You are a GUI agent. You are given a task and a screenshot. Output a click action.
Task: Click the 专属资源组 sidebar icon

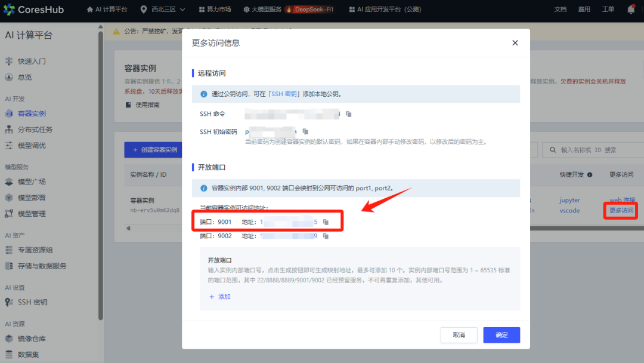[9, 250]
